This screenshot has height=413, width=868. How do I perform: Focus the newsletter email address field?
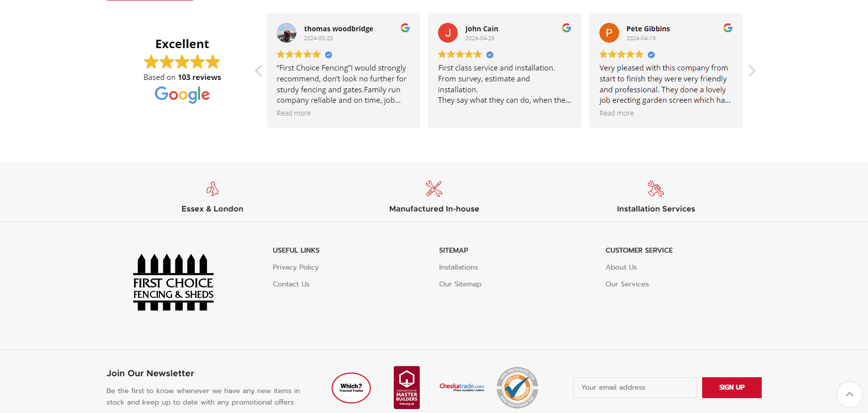pos(635,388)
